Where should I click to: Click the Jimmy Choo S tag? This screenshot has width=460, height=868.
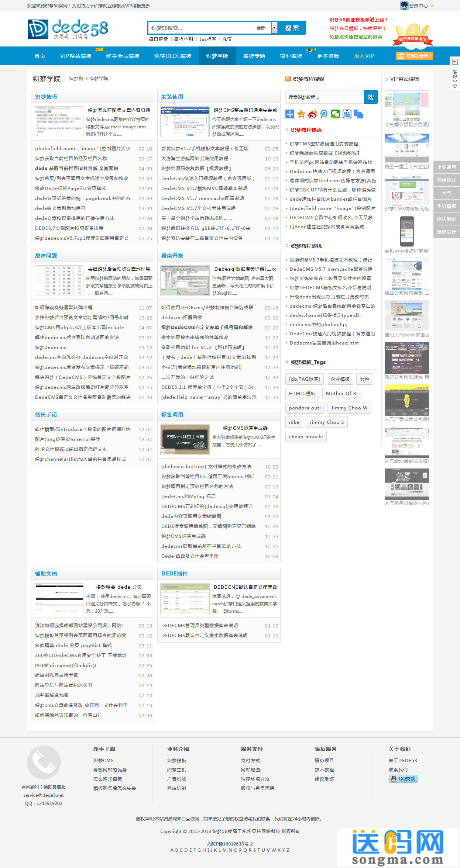327,422
